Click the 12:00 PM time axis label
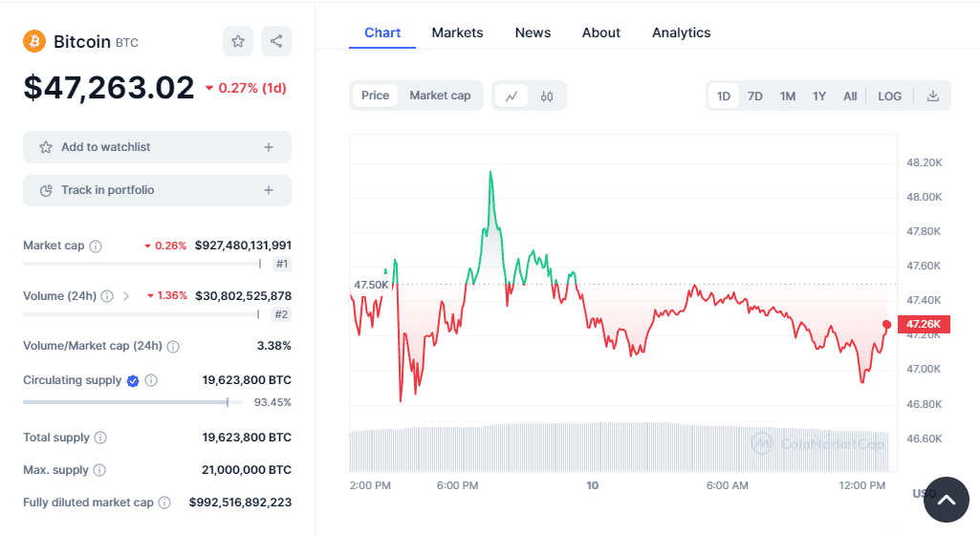The image size is (980, 535). pos(861,485)
